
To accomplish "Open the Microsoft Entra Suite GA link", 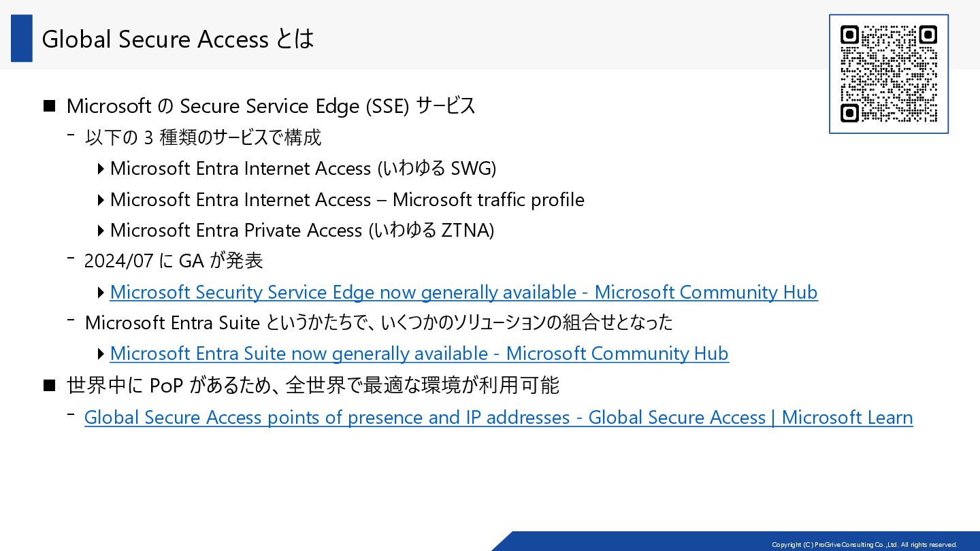I will pos(419,354).
